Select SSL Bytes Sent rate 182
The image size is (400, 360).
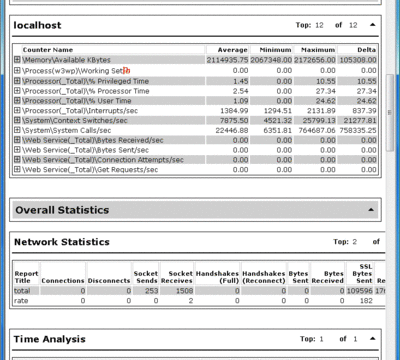click(x=366, y=301)
